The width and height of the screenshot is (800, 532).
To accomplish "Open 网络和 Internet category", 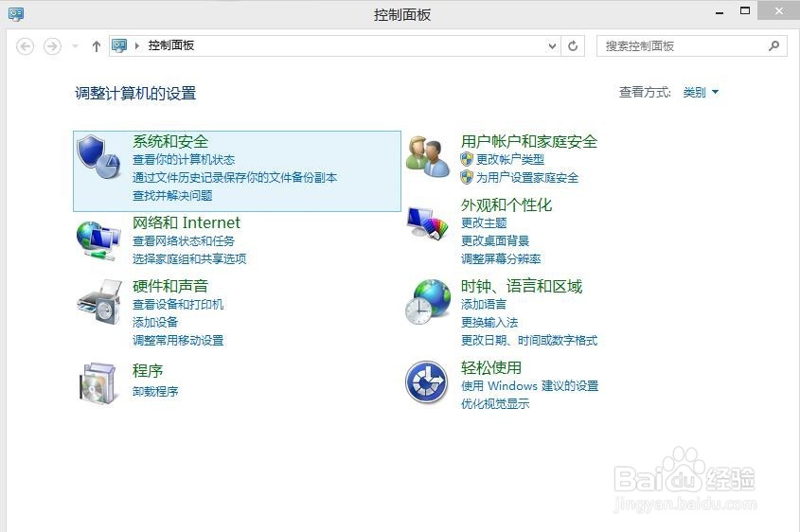I will 187,222.
